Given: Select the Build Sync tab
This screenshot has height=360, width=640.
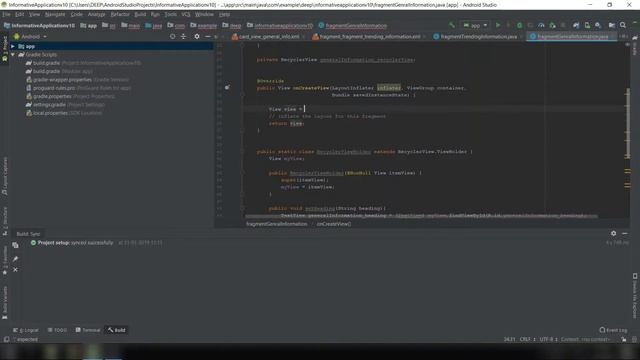Looking at the screenshot, I should (28, 234).
